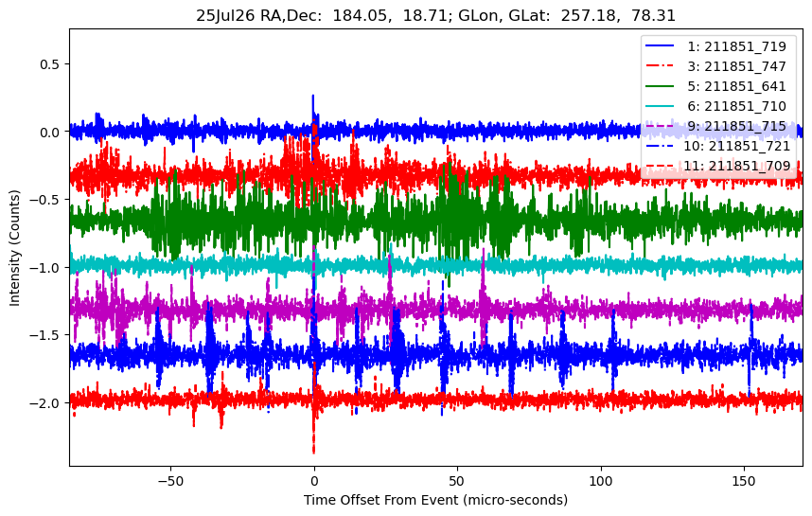Viewport: 812px width, 516px height.
Task: Click the cyan line swatch in the legend
Action: pyautogui.click(x=662, y=106)
